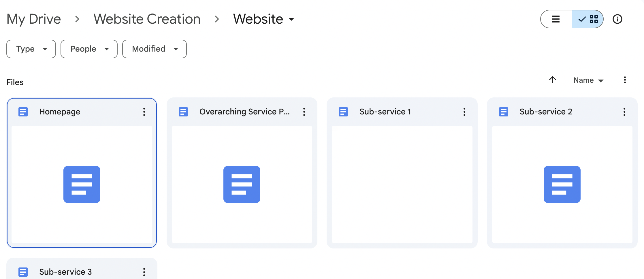Switch to list layout view
The image size is (644, 279).
(556, 19)
